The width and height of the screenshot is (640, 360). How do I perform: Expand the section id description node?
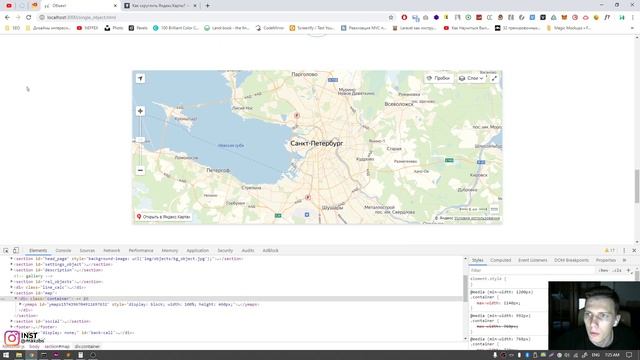click(11, 270)
